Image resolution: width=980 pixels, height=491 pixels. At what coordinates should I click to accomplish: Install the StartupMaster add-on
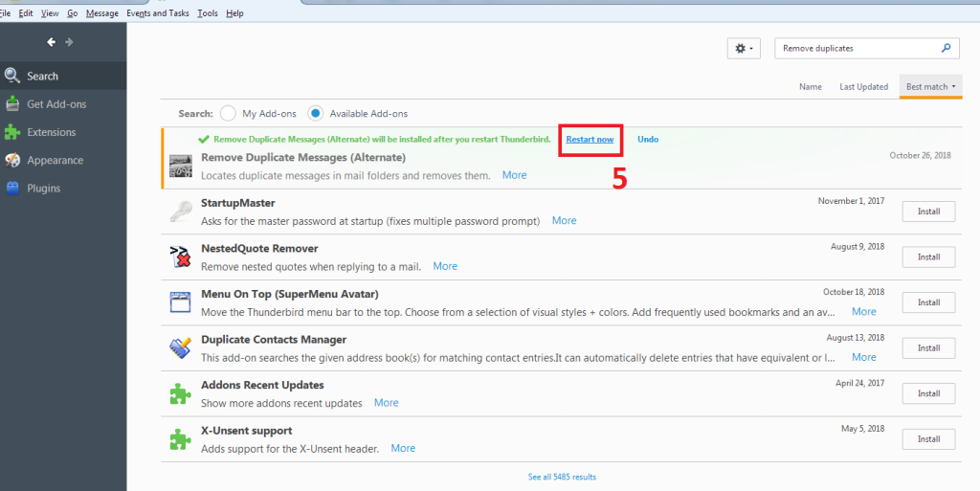pyautogui.click(x=928, y=212)
